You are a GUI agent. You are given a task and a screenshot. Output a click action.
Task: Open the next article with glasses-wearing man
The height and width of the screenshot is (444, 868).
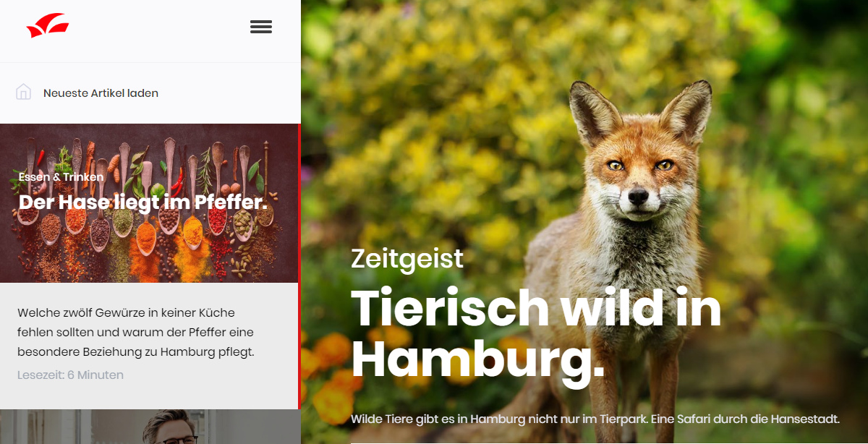click(x=149, y=427)
